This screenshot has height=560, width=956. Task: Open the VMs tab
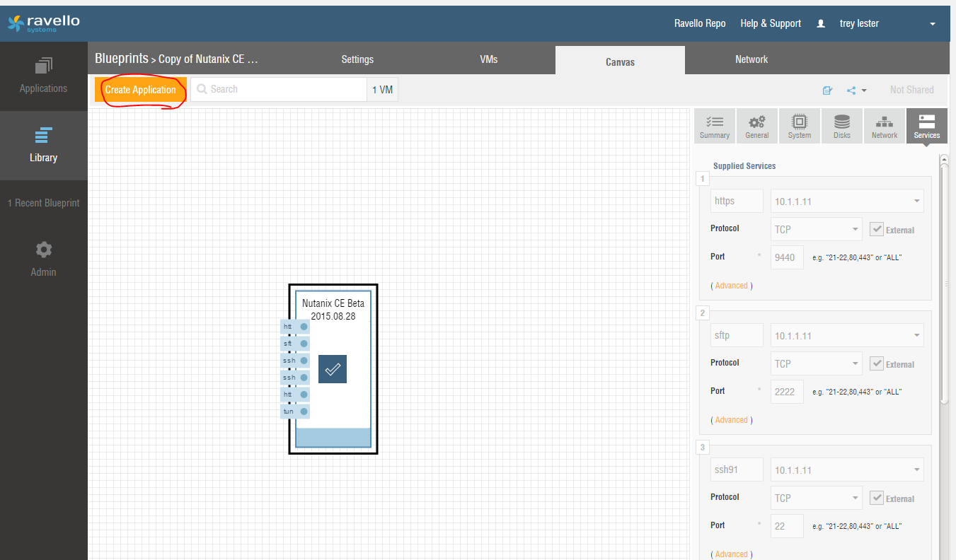488,59
